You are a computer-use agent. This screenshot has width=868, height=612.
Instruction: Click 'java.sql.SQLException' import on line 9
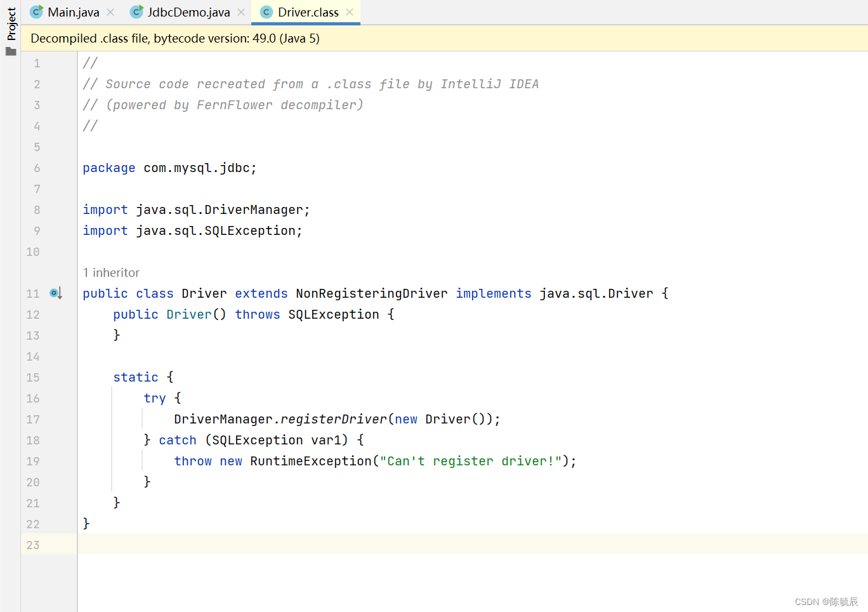coord(215,231)
